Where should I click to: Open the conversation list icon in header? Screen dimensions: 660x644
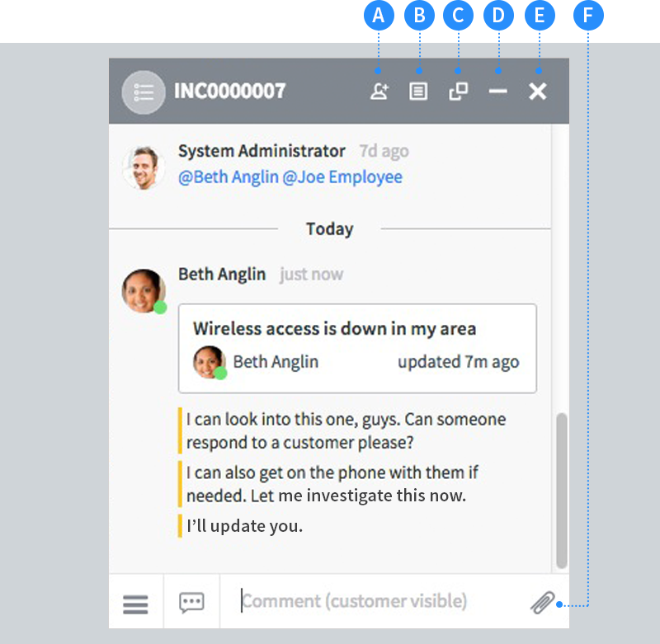pos(143,92)
